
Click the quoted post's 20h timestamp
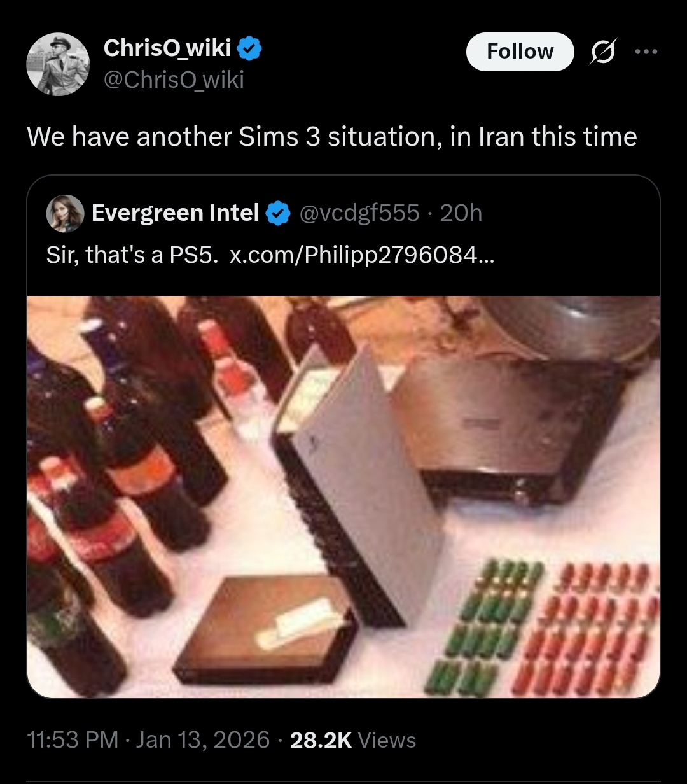[461, 213]
